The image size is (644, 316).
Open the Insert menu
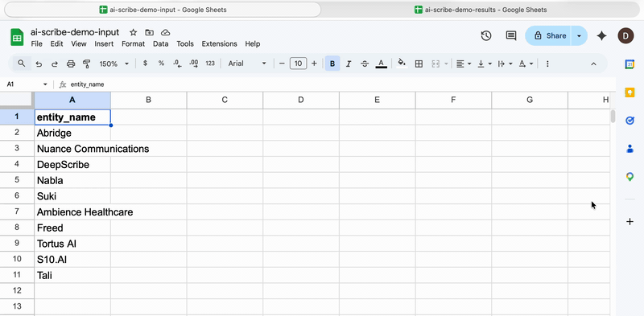104,44
